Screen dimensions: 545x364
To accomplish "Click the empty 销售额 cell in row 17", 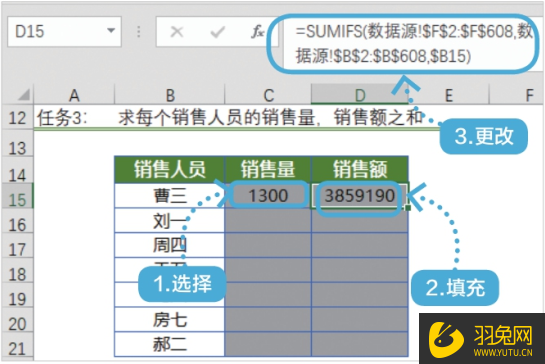I will click(x=360, y=245).
